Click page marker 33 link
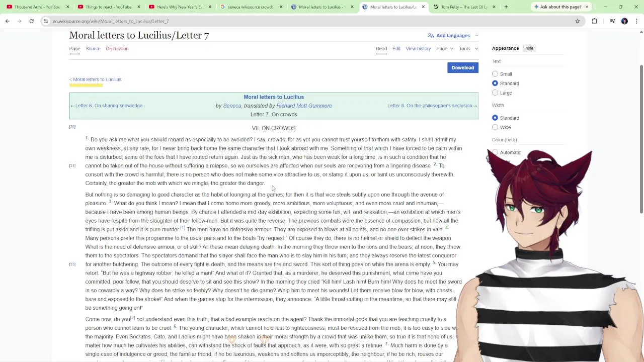This screenshot has height=362, width=644. point(72,264)
